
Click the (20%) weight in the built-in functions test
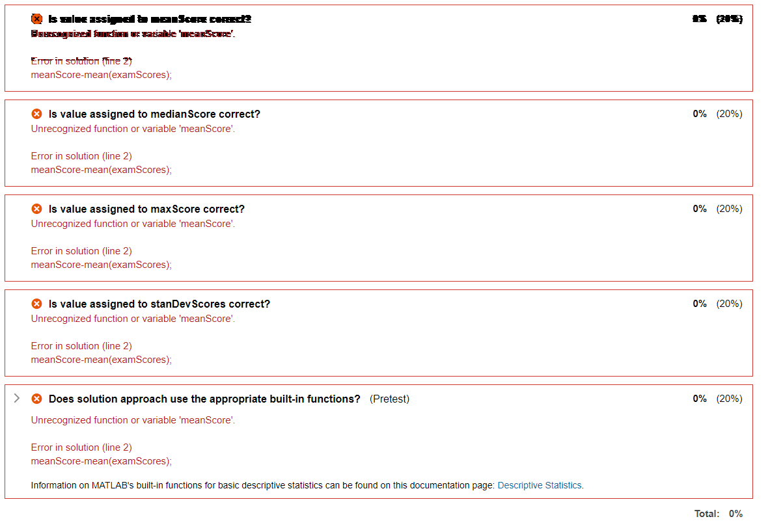tap(729, 399)
